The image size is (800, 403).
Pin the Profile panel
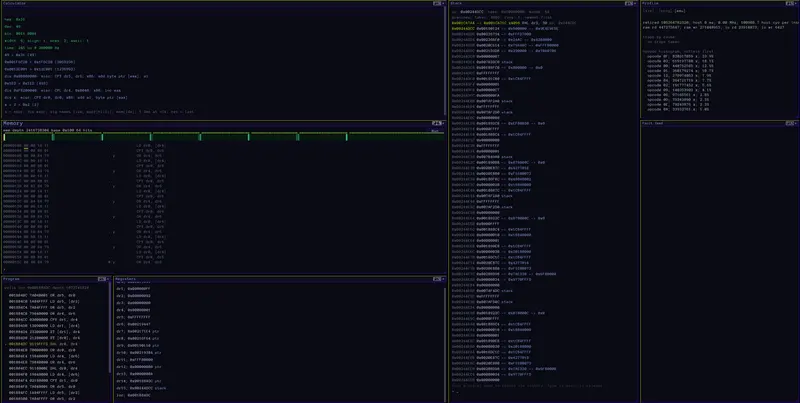tap(789, 3)
